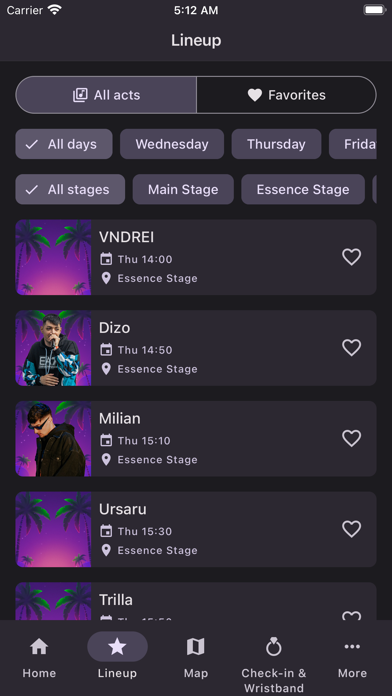Open the More ellipsis menu
The image size is (392, 696).
tap(352, 647)
